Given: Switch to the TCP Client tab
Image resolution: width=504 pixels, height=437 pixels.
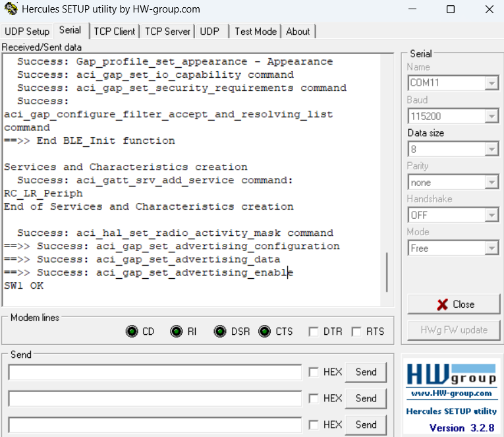Looking at the screenshot, I should point(115,32).
